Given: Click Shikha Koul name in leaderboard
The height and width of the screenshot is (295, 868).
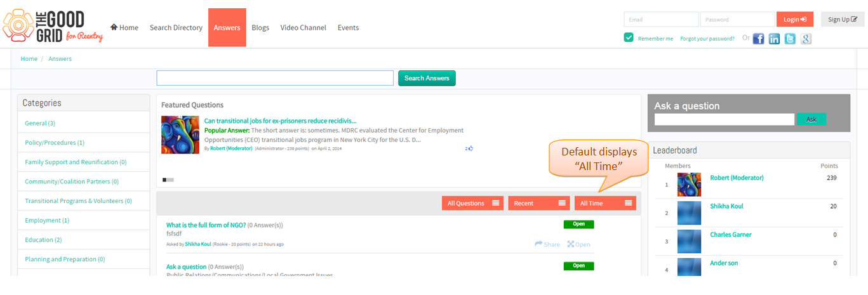Looking at the screenshot, I should tap(726, 206).
